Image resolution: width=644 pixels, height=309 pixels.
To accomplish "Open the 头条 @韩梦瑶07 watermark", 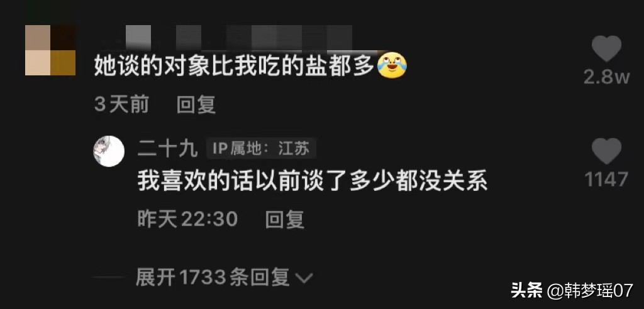I will [572, 291].
